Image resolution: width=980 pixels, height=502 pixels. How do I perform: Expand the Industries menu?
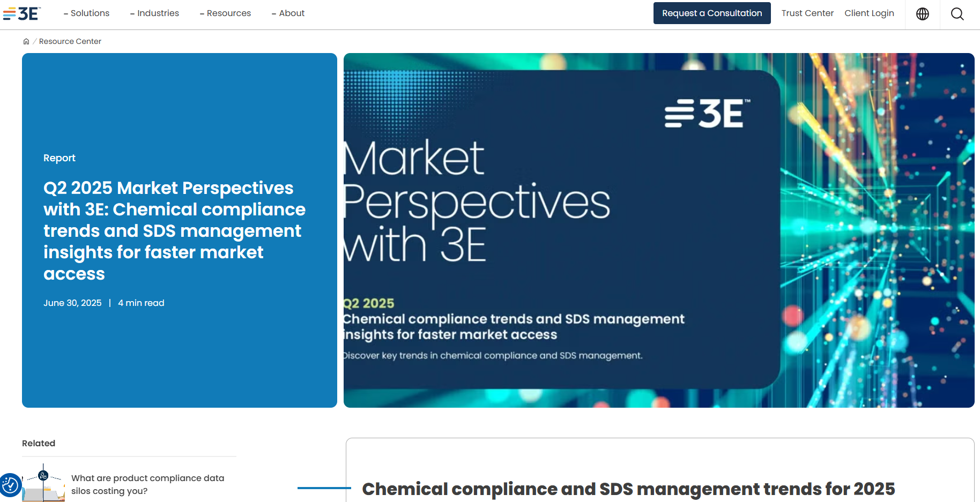pos(154,13)
